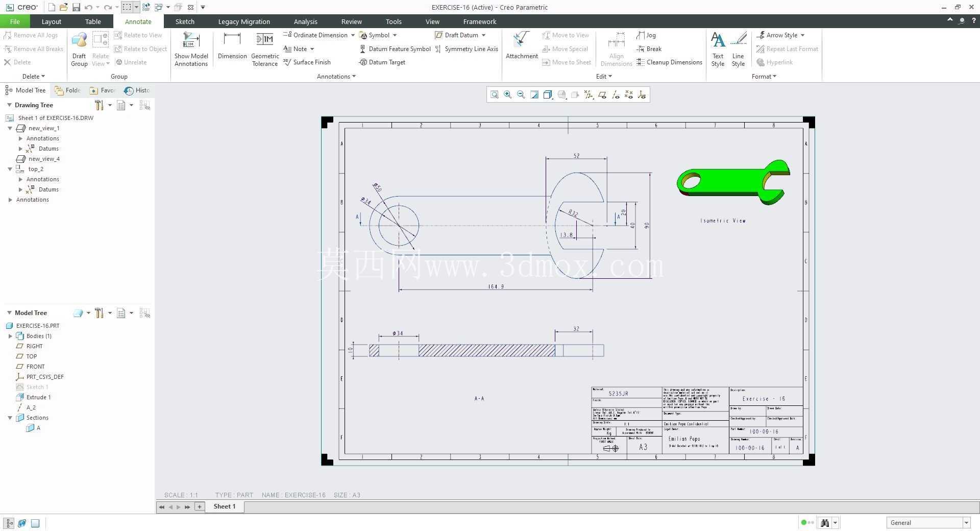Switch to the Sketch ribbon tab
The height and width of the screenshot is (531, 980).
coord(185,21)
